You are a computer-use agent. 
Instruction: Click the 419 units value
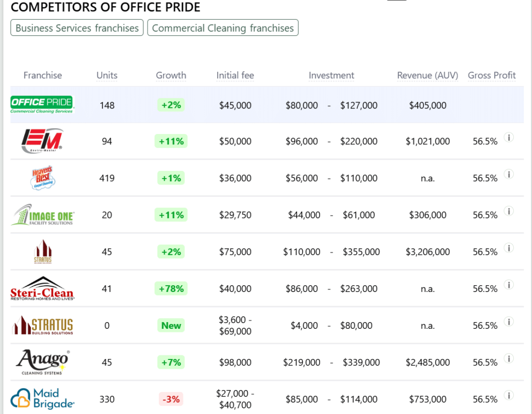pyautogui.click(x=107, y=178)
